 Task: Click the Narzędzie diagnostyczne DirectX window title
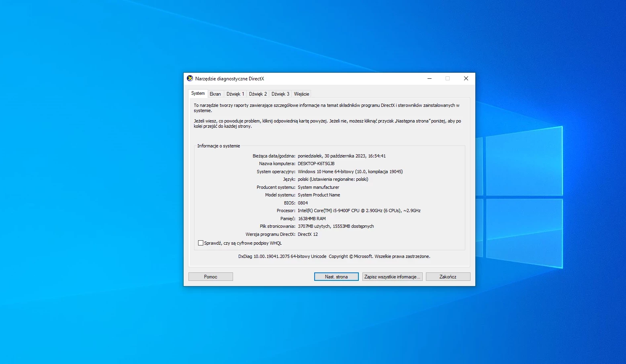(230, 79)
